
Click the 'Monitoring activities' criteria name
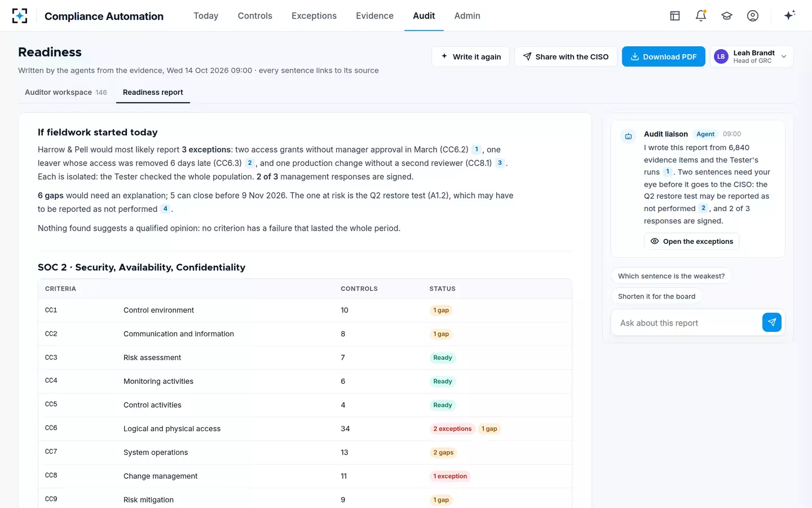click(x=158, y=382)
